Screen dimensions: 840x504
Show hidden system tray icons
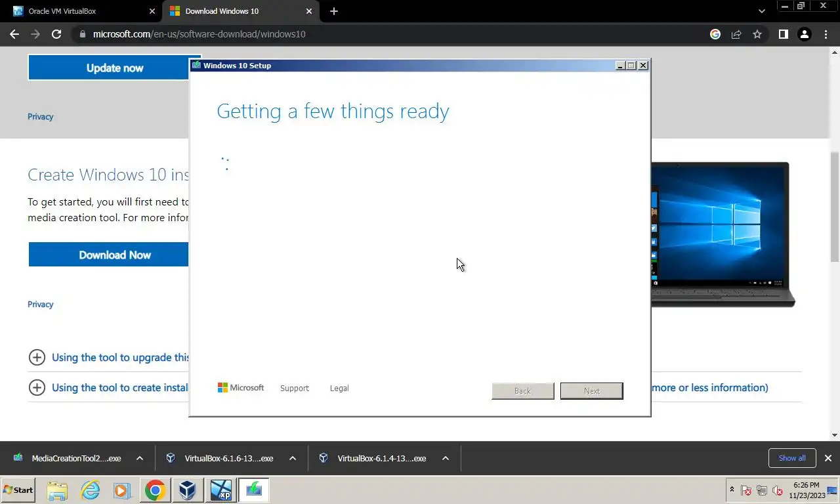click(732, 490)
